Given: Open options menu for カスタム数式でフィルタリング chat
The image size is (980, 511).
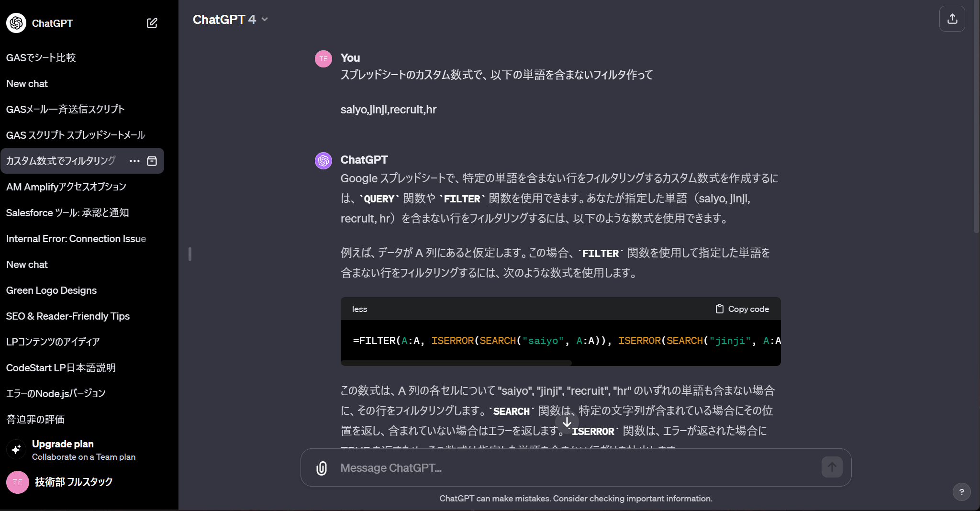Looking at the screenshot, I should coord(134,161).
